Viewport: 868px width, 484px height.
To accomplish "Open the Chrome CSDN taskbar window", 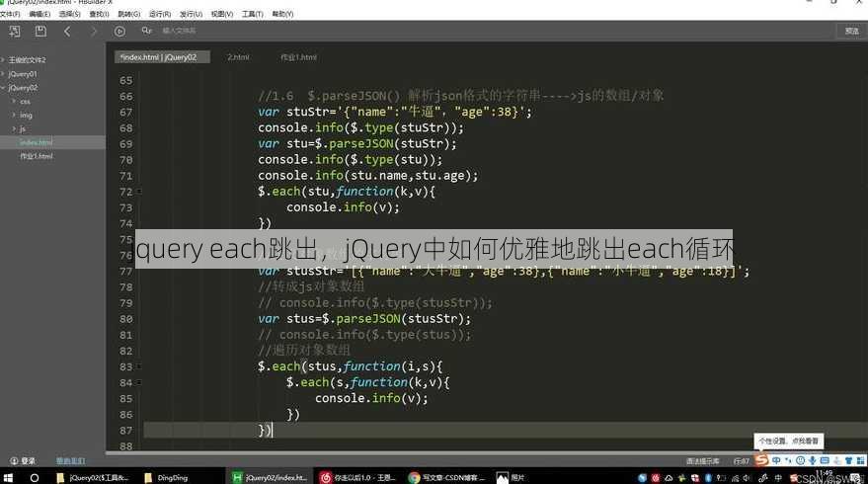I will coord(446,477).
